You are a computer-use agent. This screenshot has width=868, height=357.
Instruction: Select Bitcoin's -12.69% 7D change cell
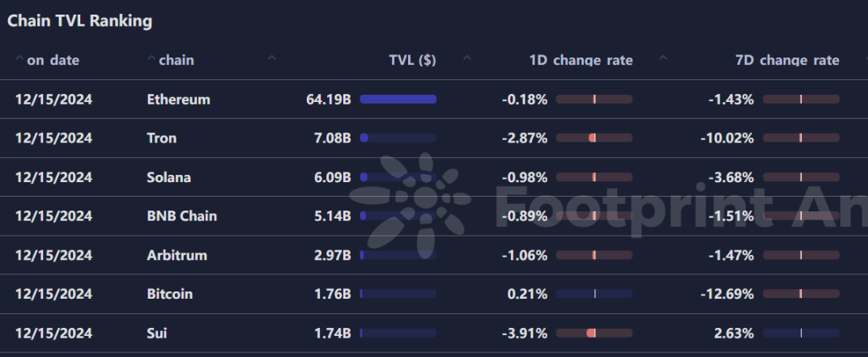click(727, 294)
